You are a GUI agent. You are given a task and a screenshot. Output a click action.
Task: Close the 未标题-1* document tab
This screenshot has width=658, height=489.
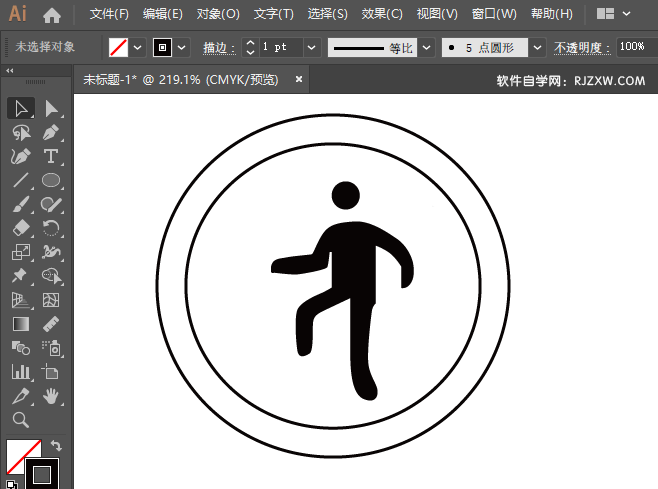point(299,79)
